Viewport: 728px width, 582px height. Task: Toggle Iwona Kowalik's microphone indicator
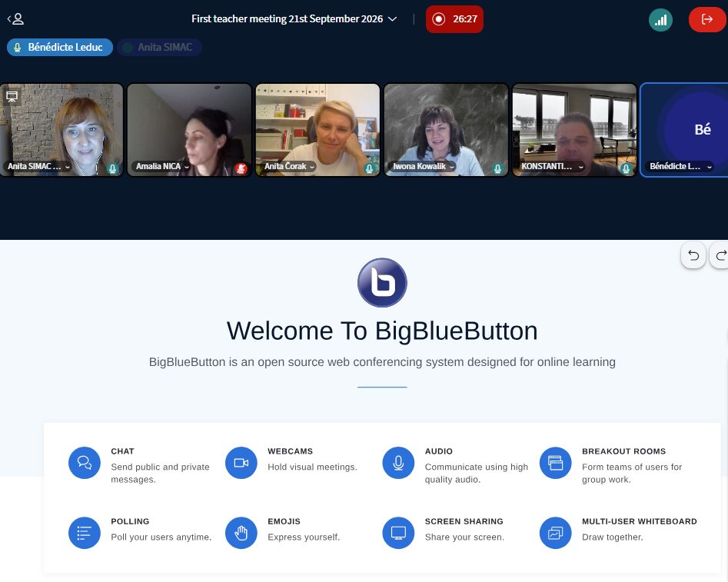tap(497, 168)
